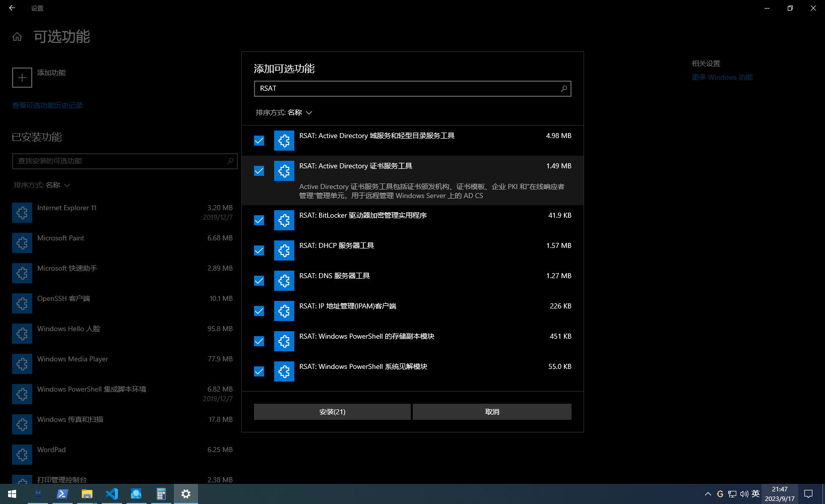825x504 pixels.
Task: Click the RSAT Active Directory 域服务 feature icon
Action: 284,141
